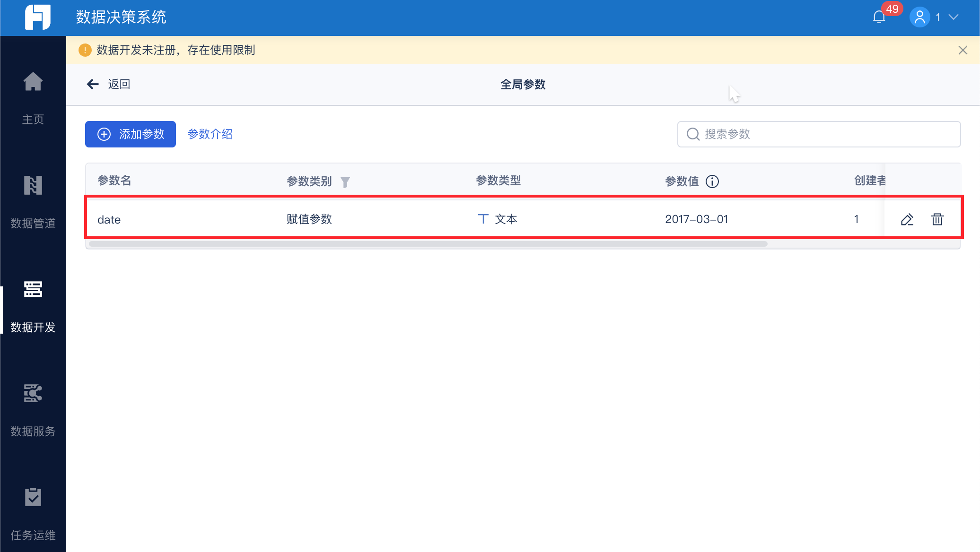
Task: Click the horizontal table scrollbar
Action: [x=428, y=244]
